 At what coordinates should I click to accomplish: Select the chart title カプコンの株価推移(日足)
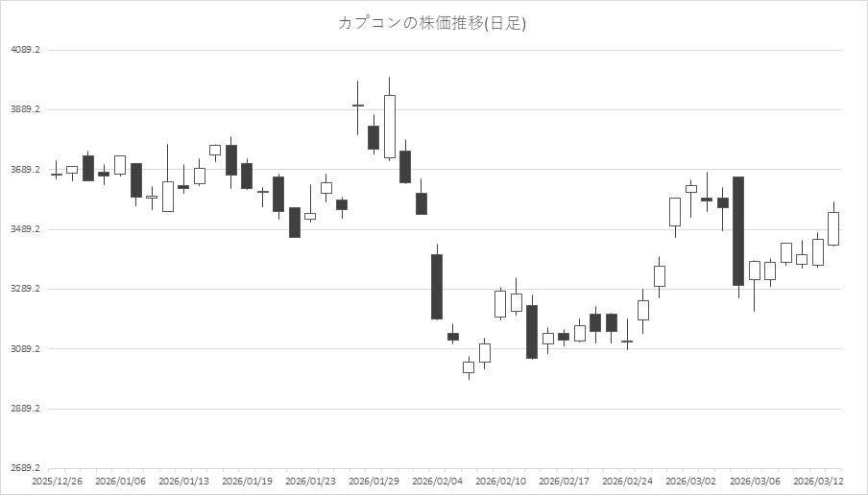click(432, 23)
